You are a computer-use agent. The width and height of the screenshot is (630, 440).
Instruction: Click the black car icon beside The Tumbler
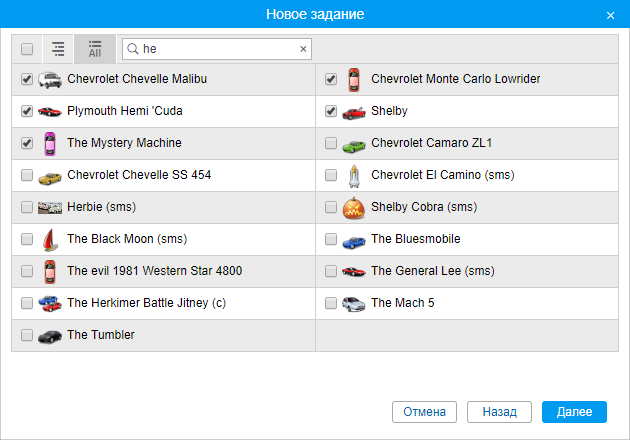click(50, 336)
